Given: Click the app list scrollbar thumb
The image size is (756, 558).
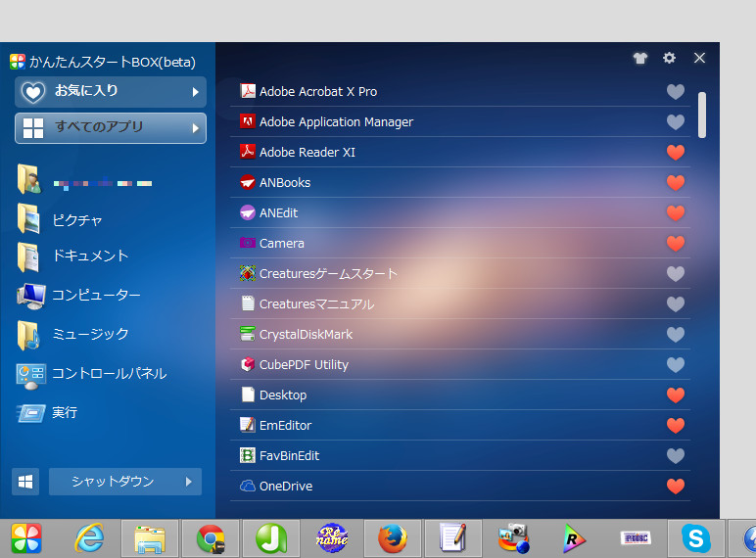Looking at the screenshot, I should point(702,115).
